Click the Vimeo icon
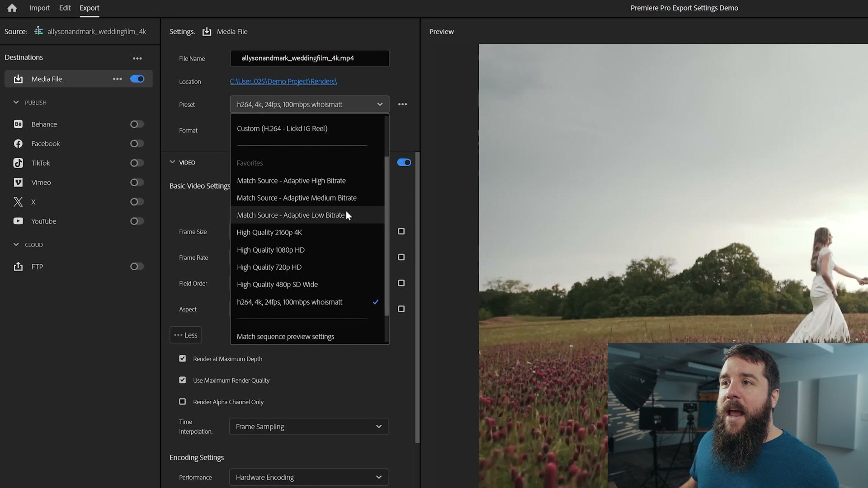 [x=18, y=183]
